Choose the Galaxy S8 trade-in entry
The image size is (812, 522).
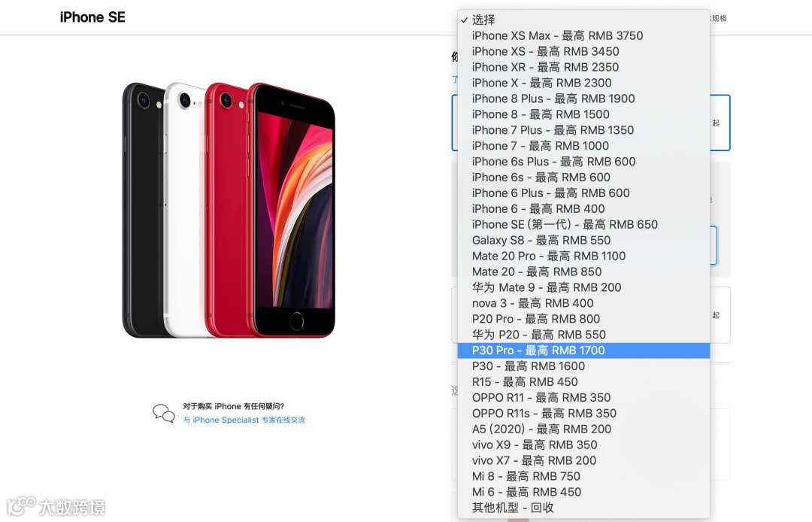[x=583, y=240]
